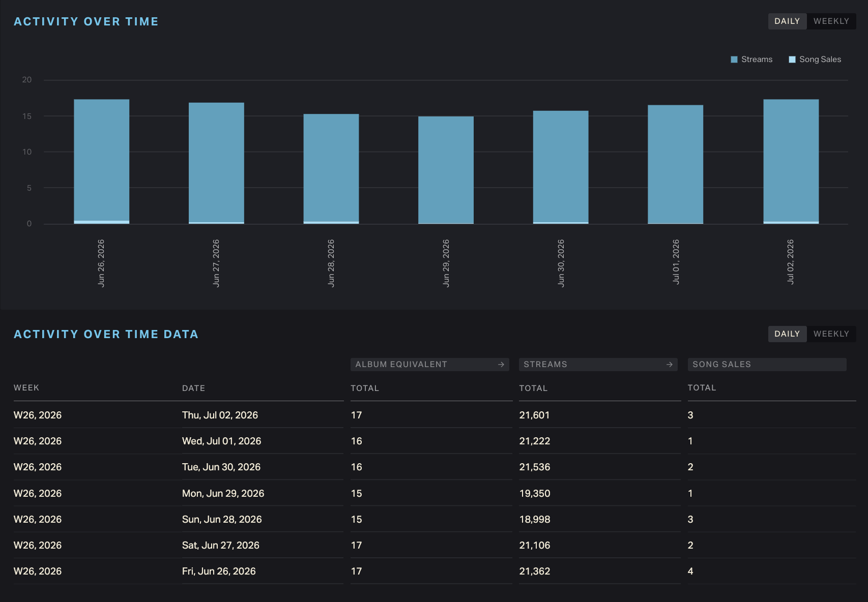The image size is (868, 602).
Task: Click the song sales total for Jun 28 row
Action: 690,520
